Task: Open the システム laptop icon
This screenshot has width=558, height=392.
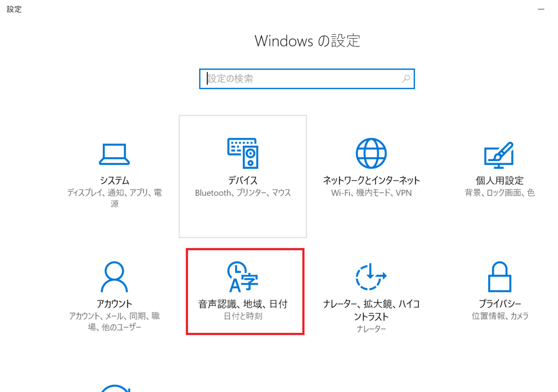Action: (114, 154)
